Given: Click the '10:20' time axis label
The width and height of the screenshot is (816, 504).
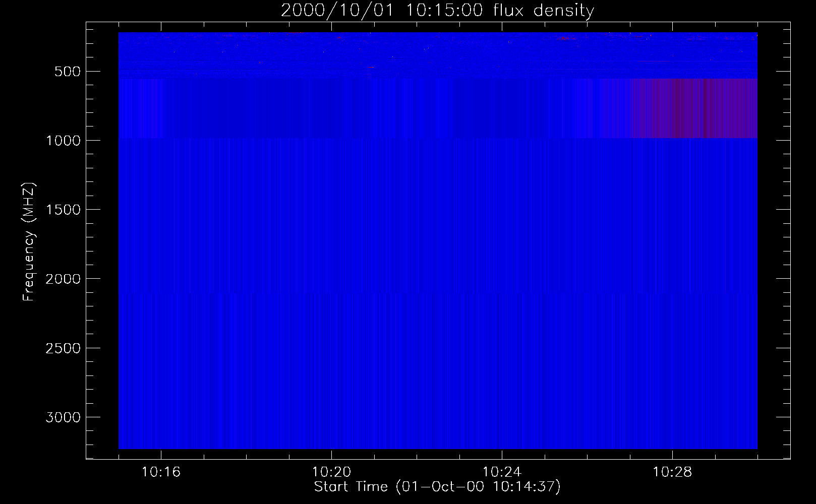Looking at the screenshot, I should [331, 472].
